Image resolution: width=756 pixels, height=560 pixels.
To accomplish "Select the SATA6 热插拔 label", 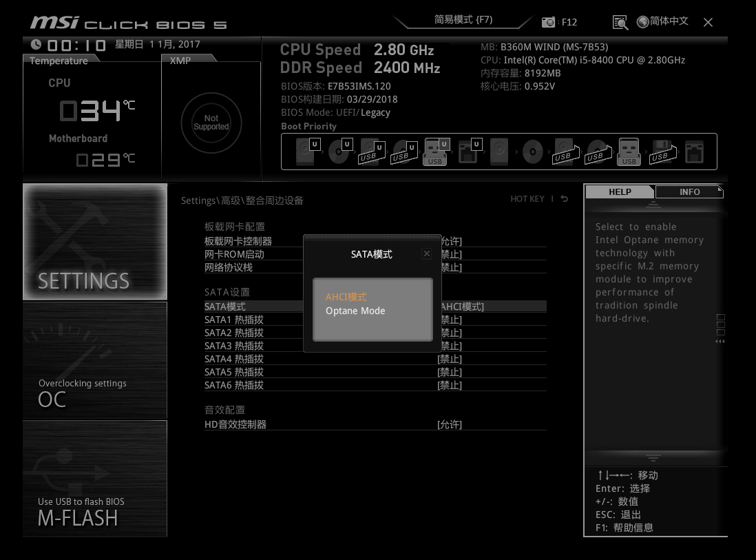I will [x=234, y=385].
